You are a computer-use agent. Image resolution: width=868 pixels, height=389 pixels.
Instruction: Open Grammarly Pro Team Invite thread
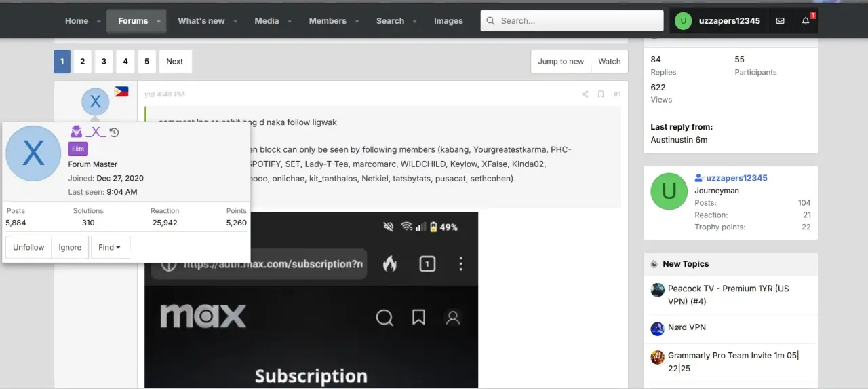733,362
